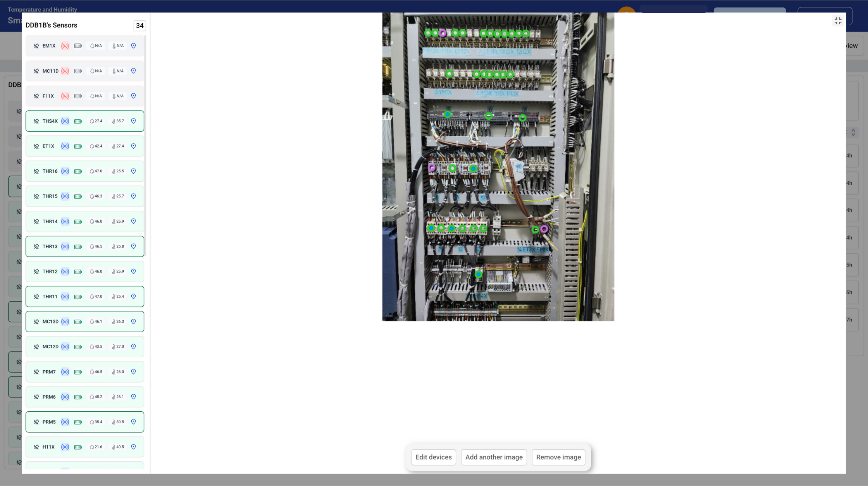Click the signal icon for ET1X

(x=65, y=146)
